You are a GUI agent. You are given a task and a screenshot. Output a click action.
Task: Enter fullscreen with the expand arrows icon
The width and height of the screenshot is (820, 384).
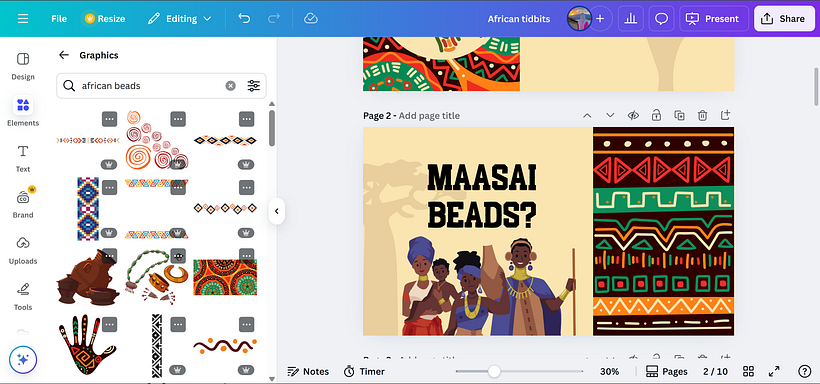(x=774, y=371)
